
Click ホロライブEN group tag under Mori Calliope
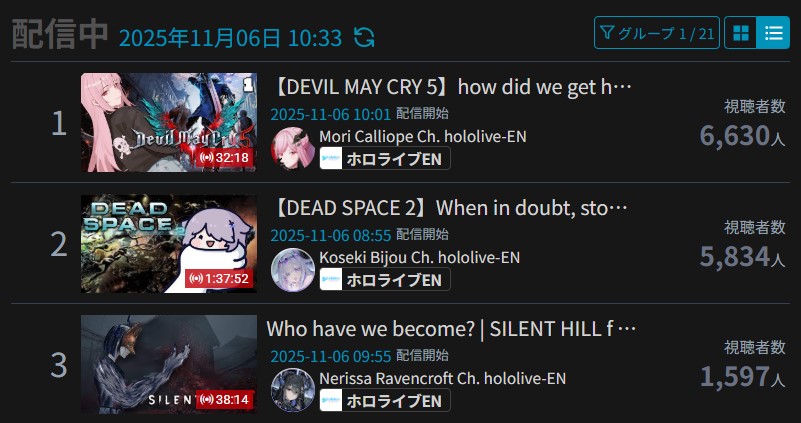pos(385,158)
